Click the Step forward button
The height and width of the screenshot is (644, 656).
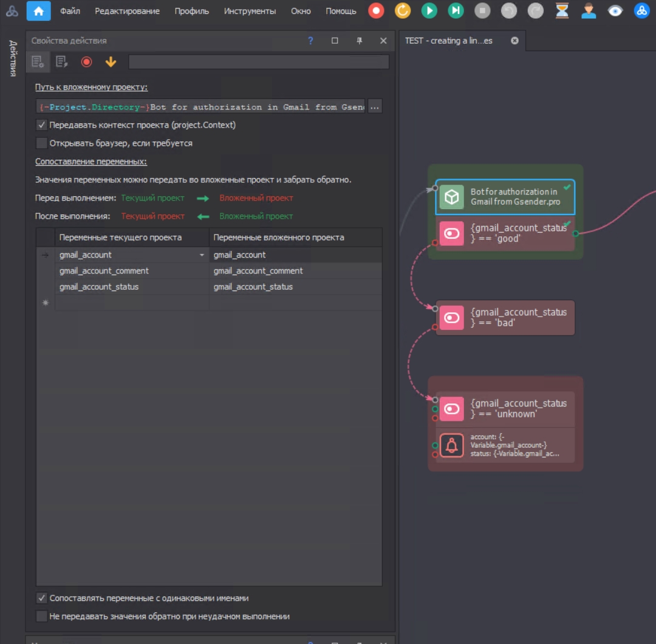(456, 10)
